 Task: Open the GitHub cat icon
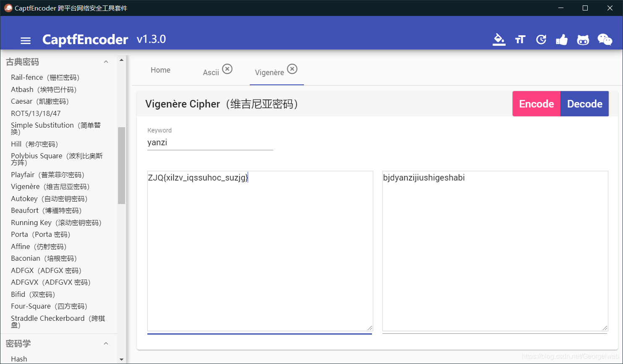(x=583, y=40)
